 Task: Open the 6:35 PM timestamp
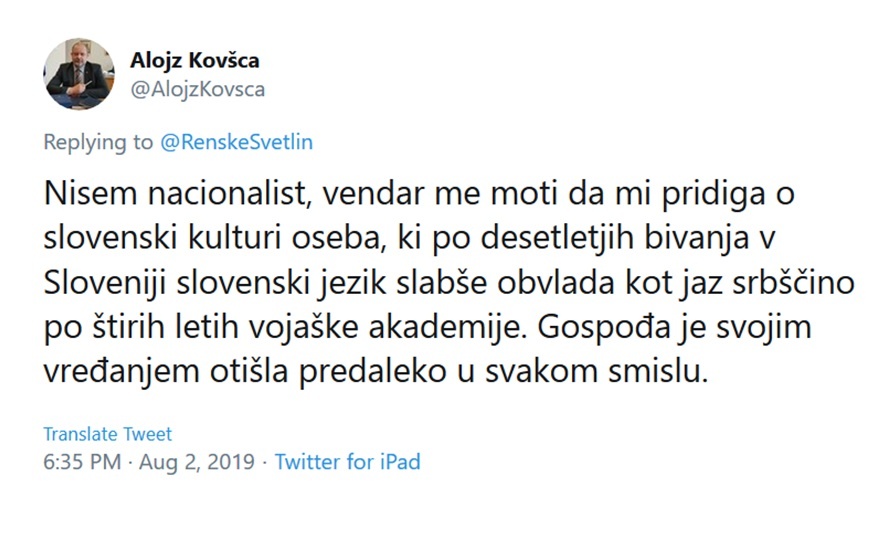click(x=82, y=462)
